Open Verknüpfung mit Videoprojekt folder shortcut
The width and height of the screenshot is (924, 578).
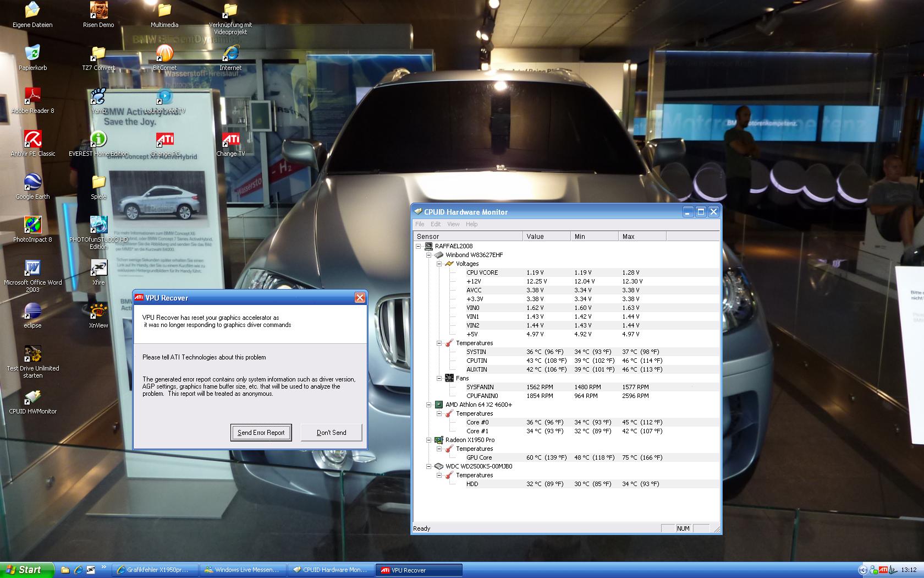tap(230, 18)
